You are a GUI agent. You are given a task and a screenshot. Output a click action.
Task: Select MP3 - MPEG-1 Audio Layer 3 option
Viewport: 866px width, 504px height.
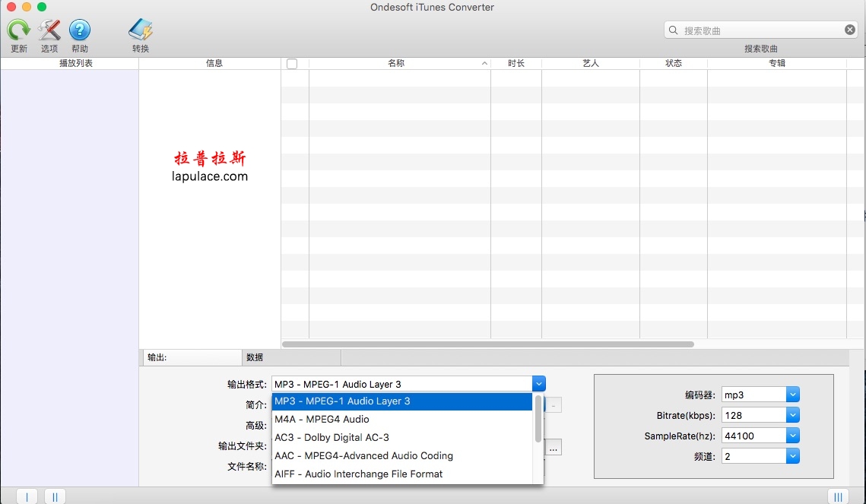pyautogui.click(x=402, y=401)
